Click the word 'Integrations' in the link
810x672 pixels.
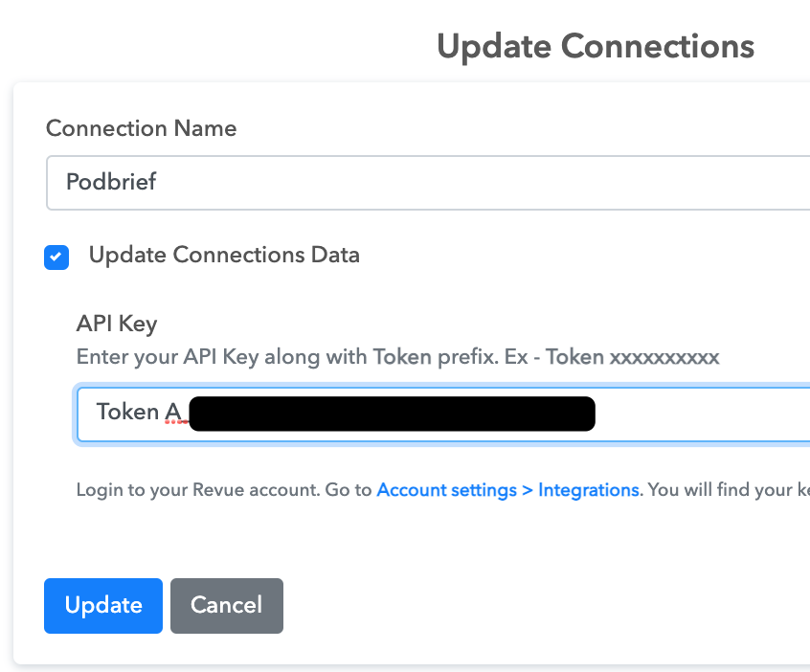coord(589,490)
